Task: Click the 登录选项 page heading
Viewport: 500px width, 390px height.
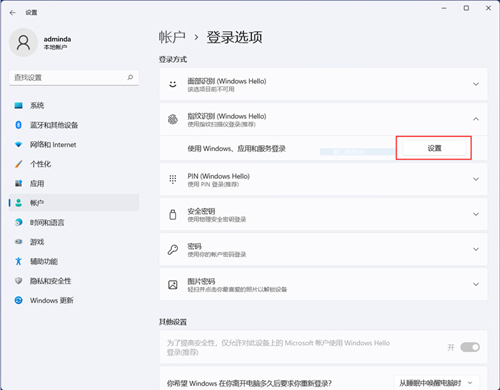Action: [234, 37]
